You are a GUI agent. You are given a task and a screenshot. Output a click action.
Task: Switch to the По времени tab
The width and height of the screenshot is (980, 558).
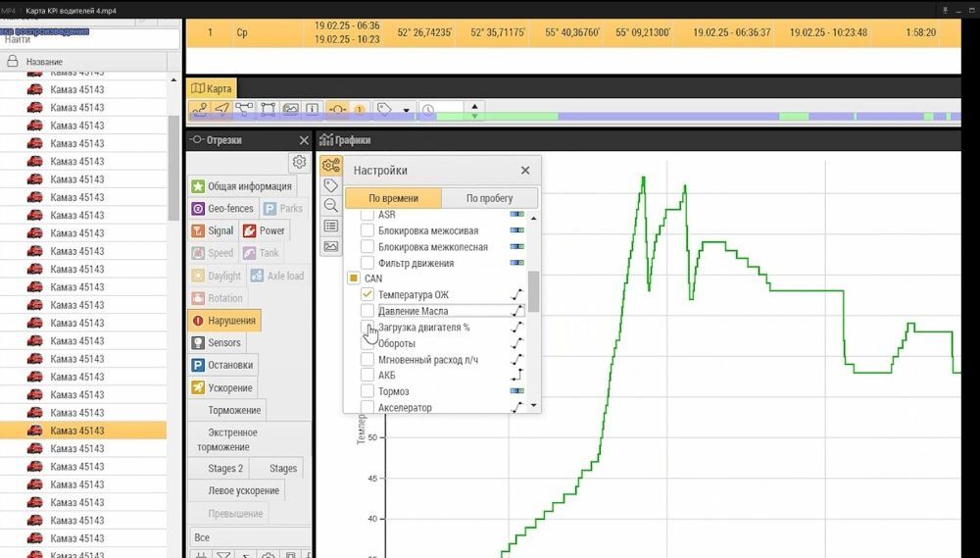coord(393,198)
